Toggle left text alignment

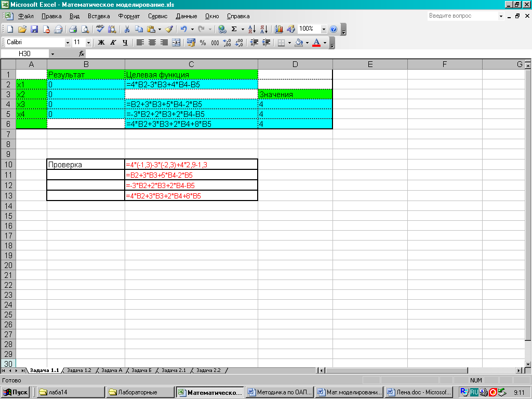click(x=140, y=43)
